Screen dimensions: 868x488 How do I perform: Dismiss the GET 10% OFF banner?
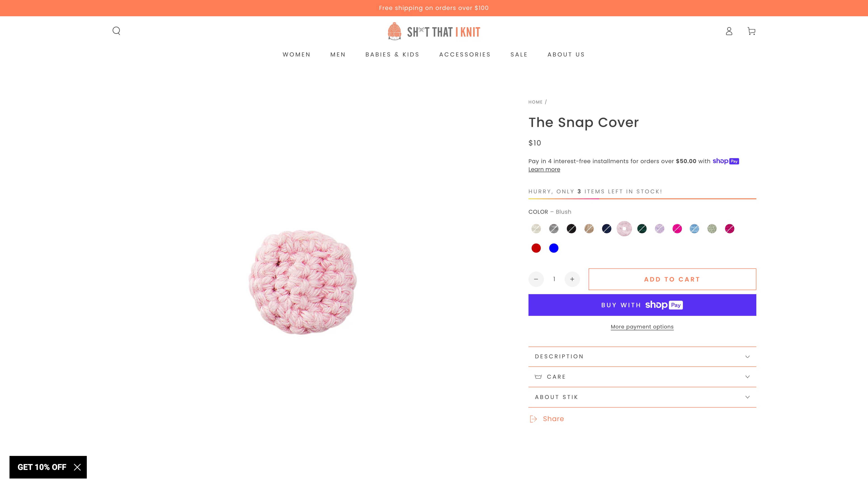point(77,467)
